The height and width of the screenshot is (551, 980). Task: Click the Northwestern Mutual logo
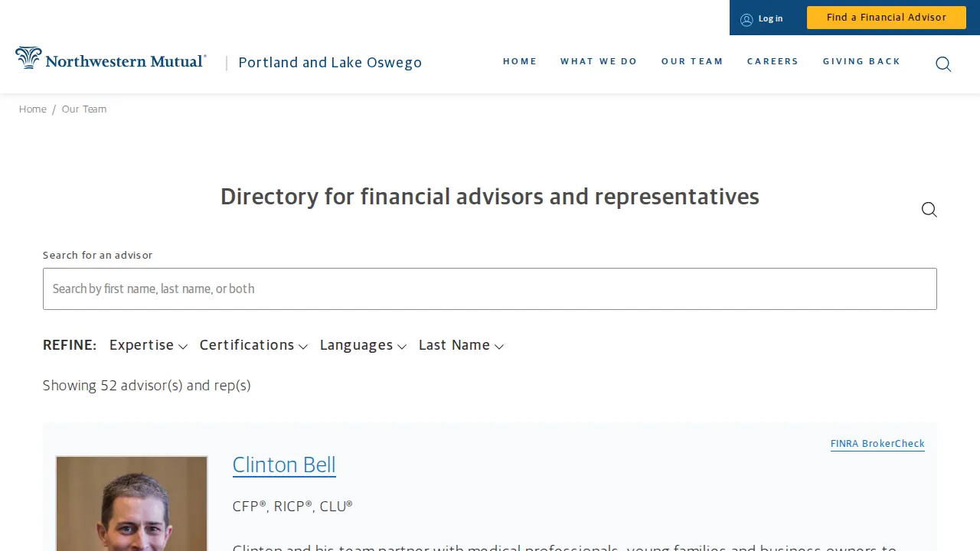pos(111,58)
